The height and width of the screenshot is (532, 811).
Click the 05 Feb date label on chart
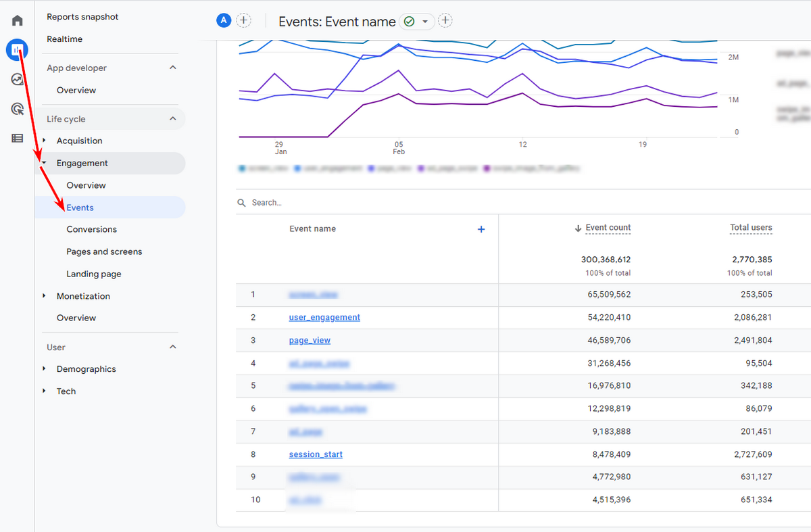[399, 148]
